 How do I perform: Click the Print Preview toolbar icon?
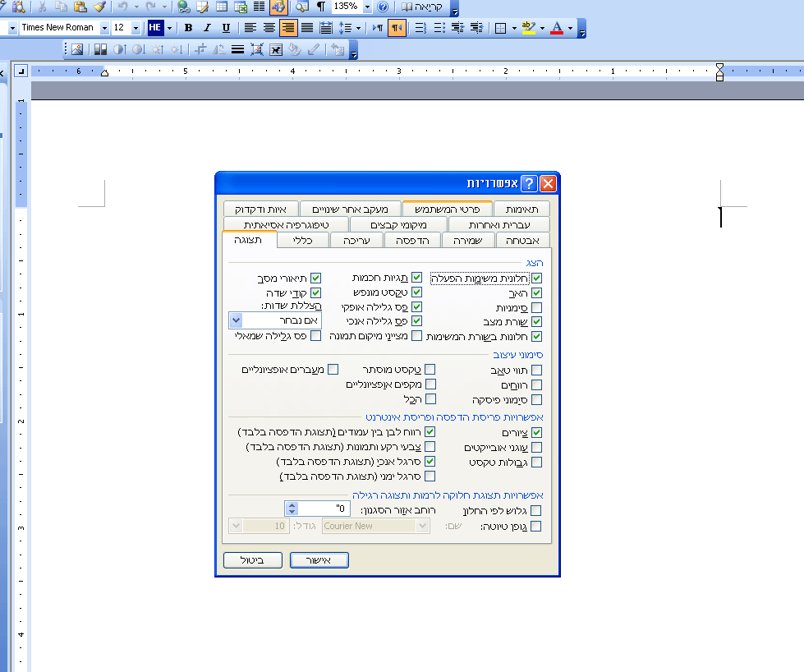coord(19,7)
